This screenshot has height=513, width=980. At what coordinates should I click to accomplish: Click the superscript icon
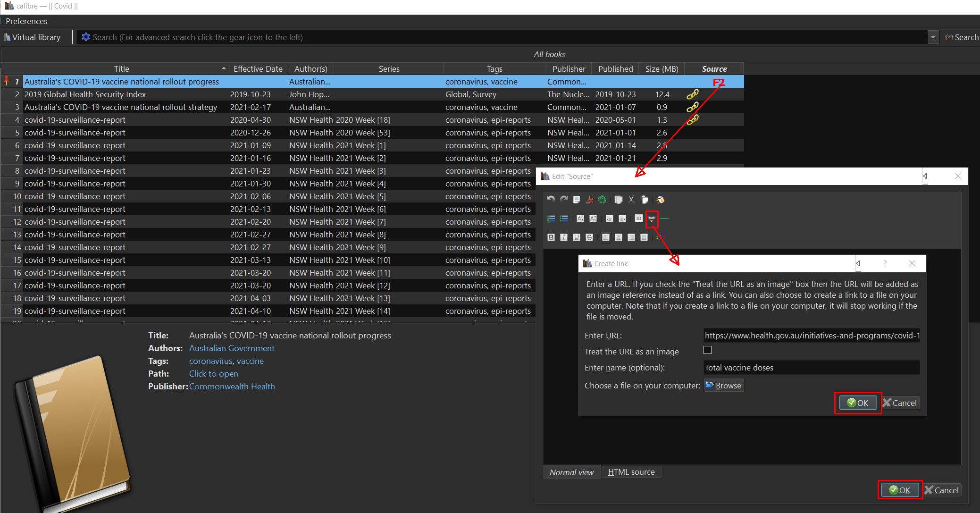tap(580, 219)
